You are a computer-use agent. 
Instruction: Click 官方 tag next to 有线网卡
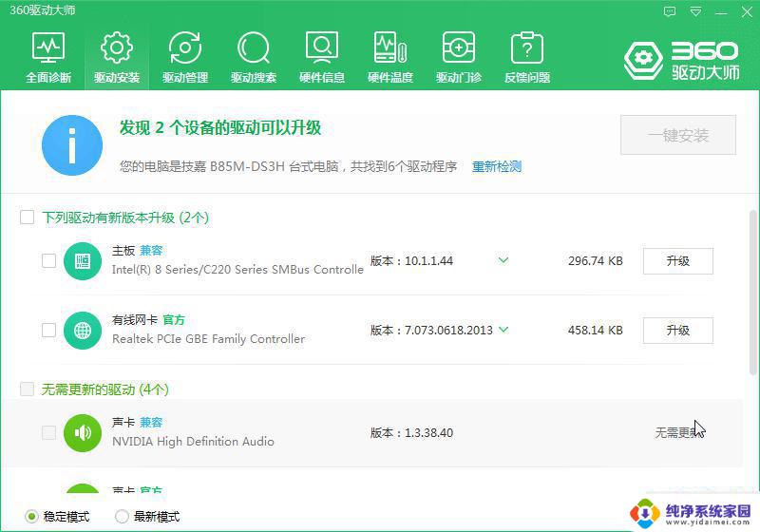tap(174, 320)
